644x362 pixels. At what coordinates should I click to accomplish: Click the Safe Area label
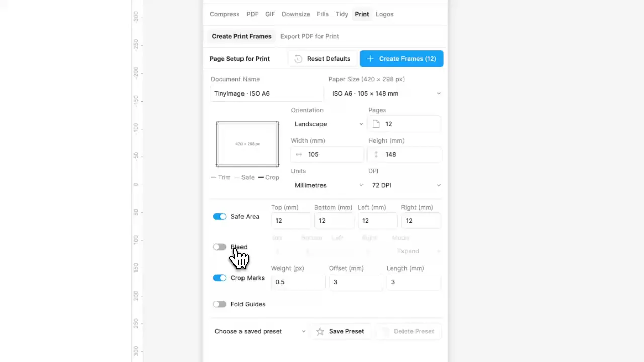tap(245, 217)
